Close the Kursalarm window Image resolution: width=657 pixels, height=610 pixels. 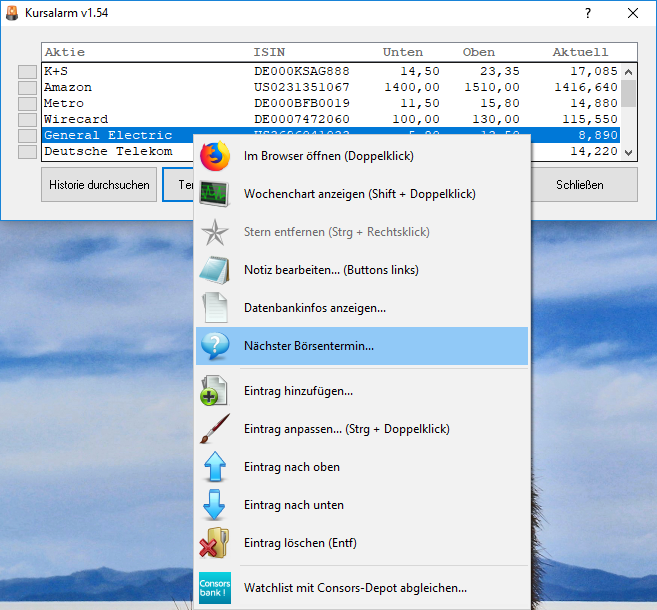pos(633,13)
